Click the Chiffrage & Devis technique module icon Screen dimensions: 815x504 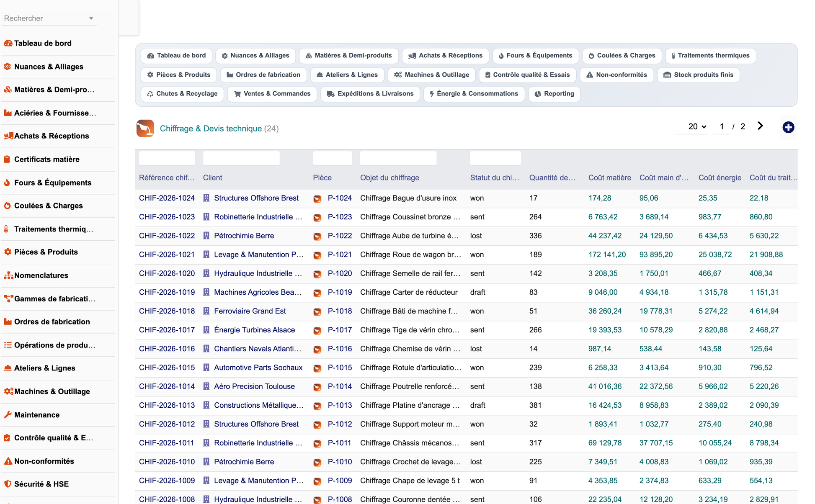[x=145, y=129]
